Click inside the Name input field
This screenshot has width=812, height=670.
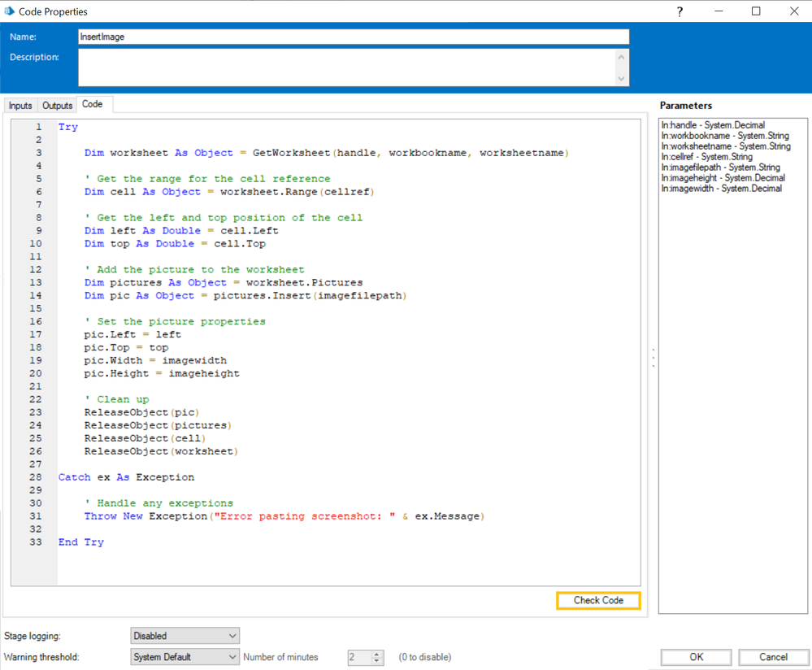pyautogui.click(x=353, y=37)
